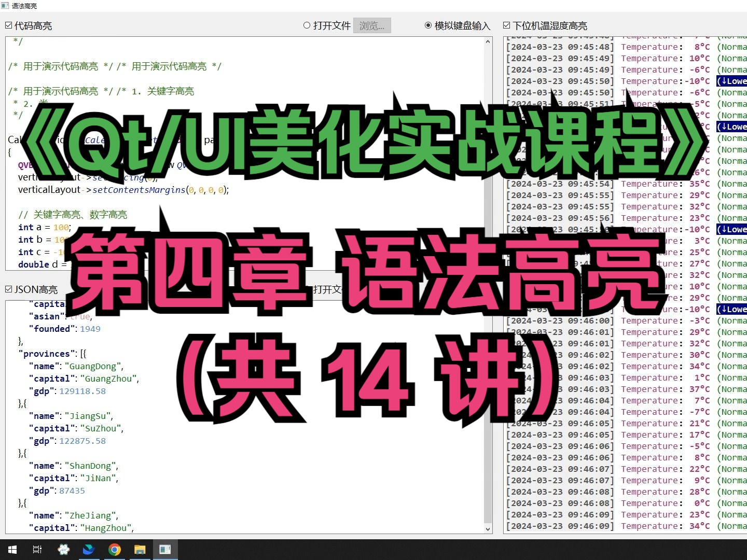Viewport: 747px width, 560px height.
Task: Click the JSON line "capital": "HangZhou"
Action: (x=81, y=528)
